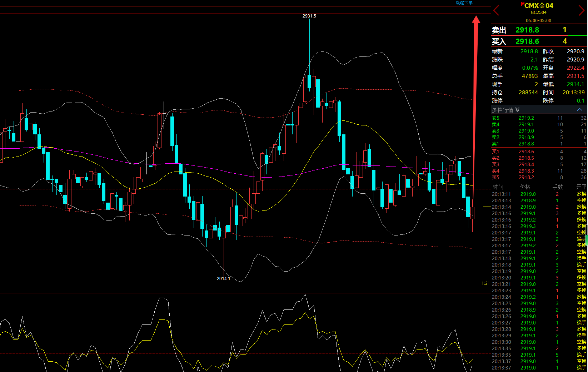Click the 最新 value 2918.8

pyautogui.click(x=529, y=51)
